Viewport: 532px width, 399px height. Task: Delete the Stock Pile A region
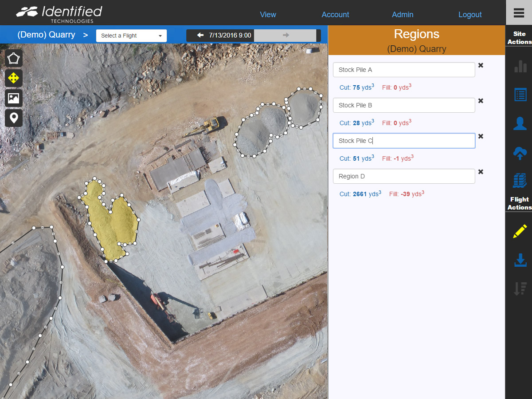pos(481,65)
